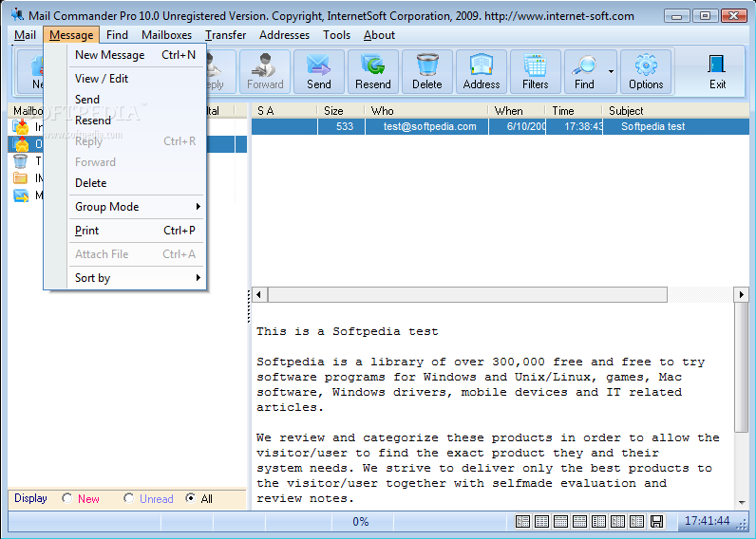Screen dimensions: 756x539
Task: Open the Find menu in the menu bar
Action: (117, 35)
